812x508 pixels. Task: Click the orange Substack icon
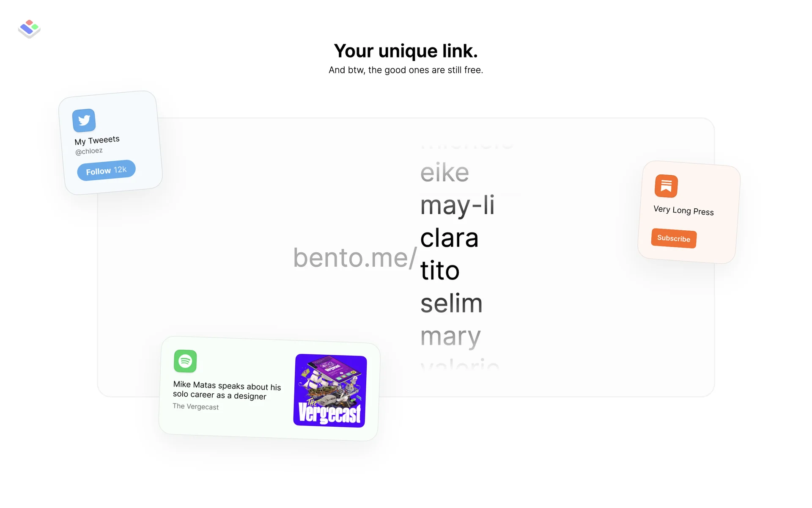(666, 186)
